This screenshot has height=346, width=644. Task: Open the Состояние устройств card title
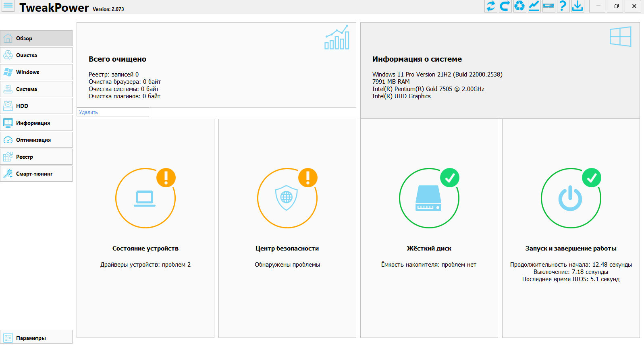(x=145, y=249)
